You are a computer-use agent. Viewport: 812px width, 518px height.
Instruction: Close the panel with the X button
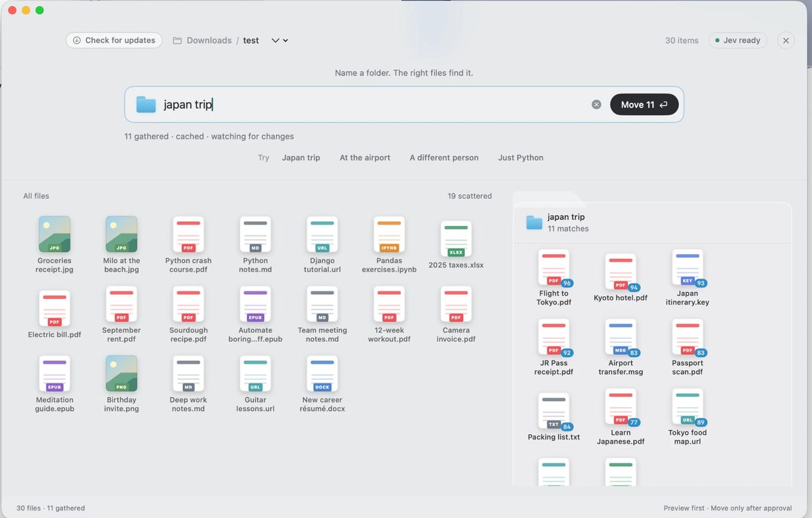coord(786,41)
